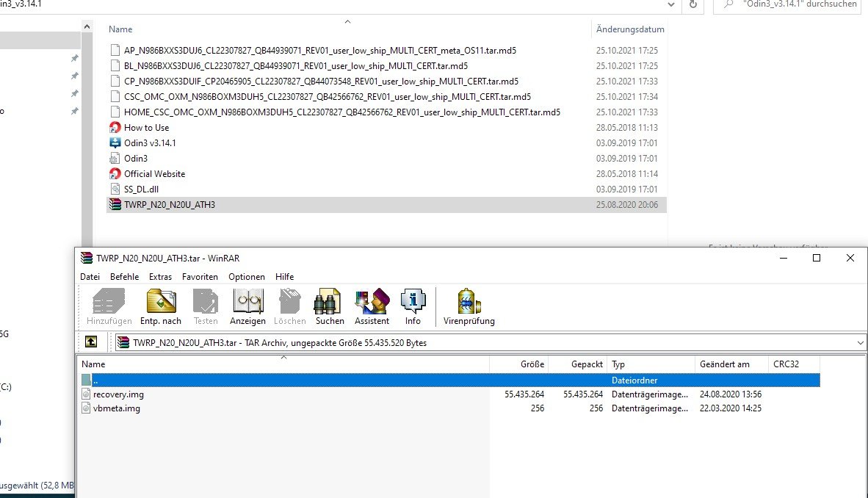
Task: Open the Favoriten menu
Action: click(200, 277)
